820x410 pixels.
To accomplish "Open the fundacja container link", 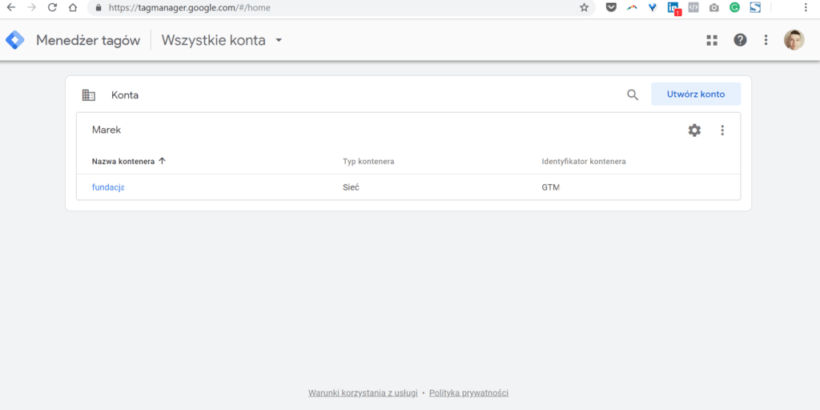I will coord(108,187).
